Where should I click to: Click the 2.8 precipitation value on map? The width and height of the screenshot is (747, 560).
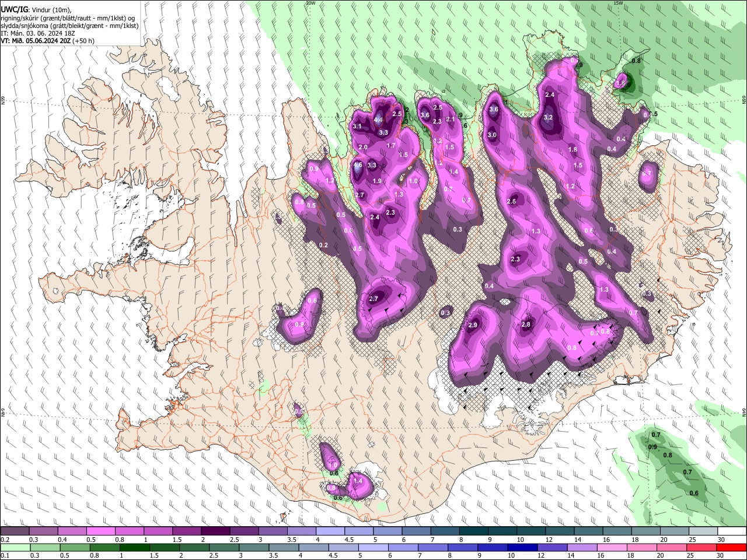(526, 324)
